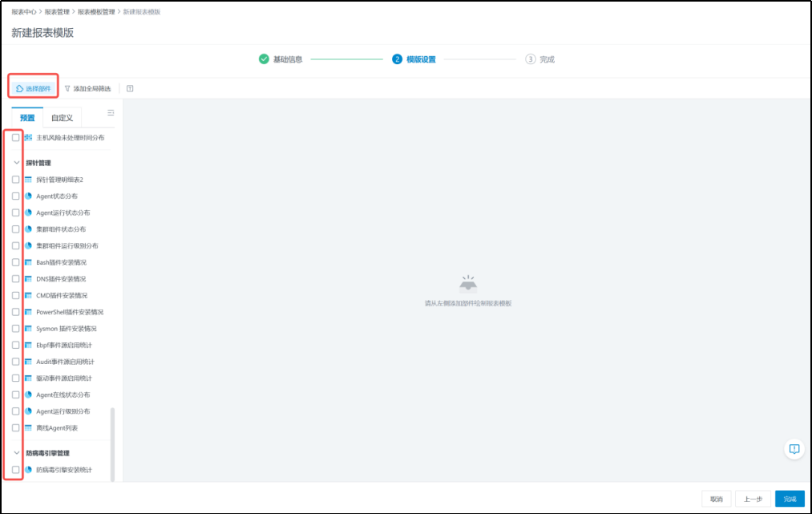Screen dimensions: 812x514
Task: Click the 上一步 button
Action: pos(753,499)
